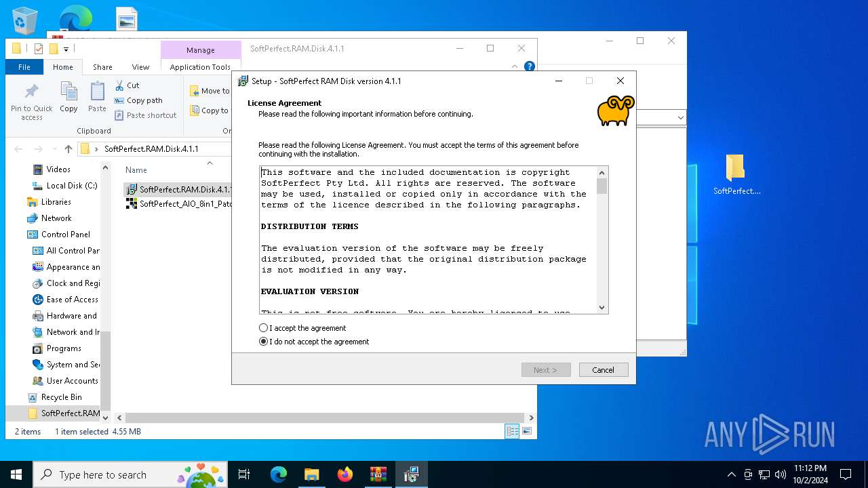Click the Copy to button
The height and width of the screenshot is (488, 868).
point(210,110)
